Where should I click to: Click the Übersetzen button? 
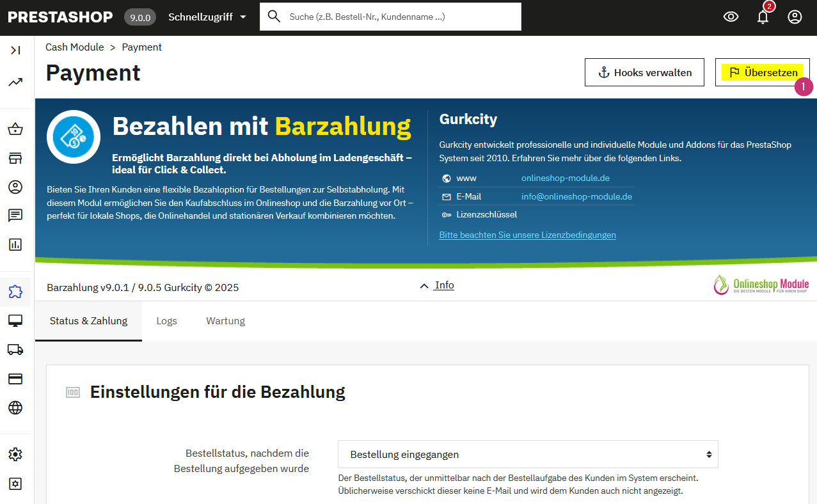click(763, 72)
